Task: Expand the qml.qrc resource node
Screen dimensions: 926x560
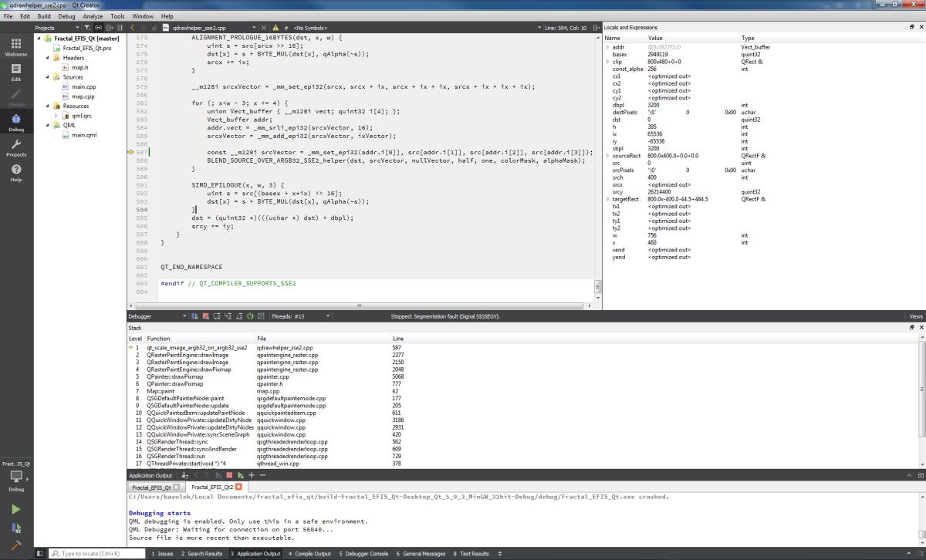Action: point(56,116)
